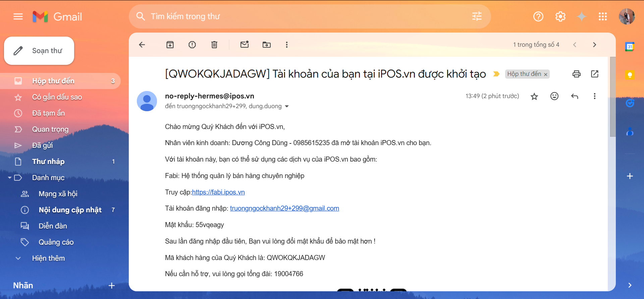The width and height of the screenshot is (644, 299).
Task: Reply to no-reply-hermes message
Action: (x=575, y=96)
